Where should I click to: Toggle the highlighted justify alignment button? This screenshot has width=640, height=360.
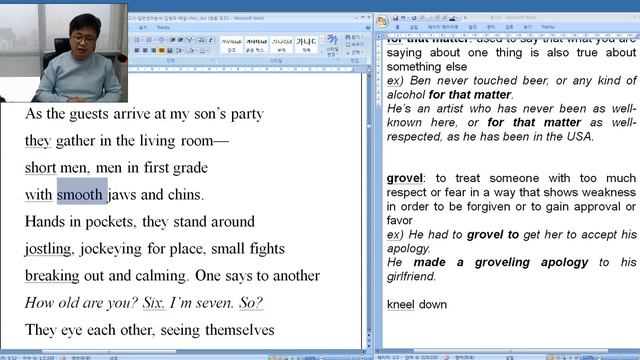161,50
